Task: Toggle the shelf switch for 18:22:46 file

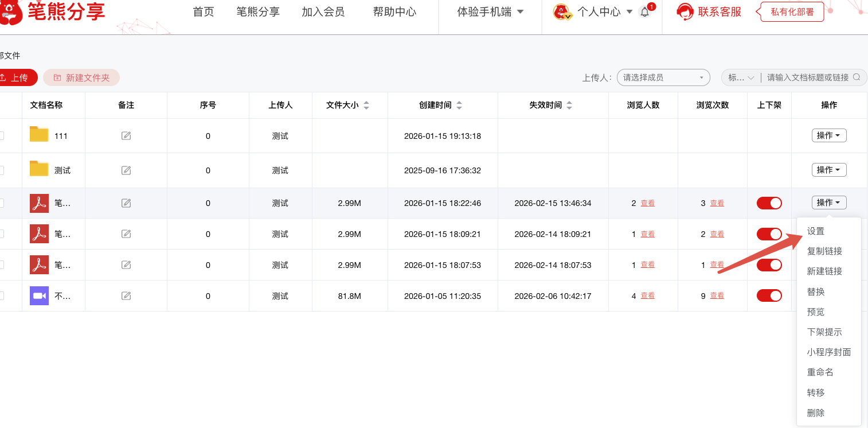Action: click(769, 203)
